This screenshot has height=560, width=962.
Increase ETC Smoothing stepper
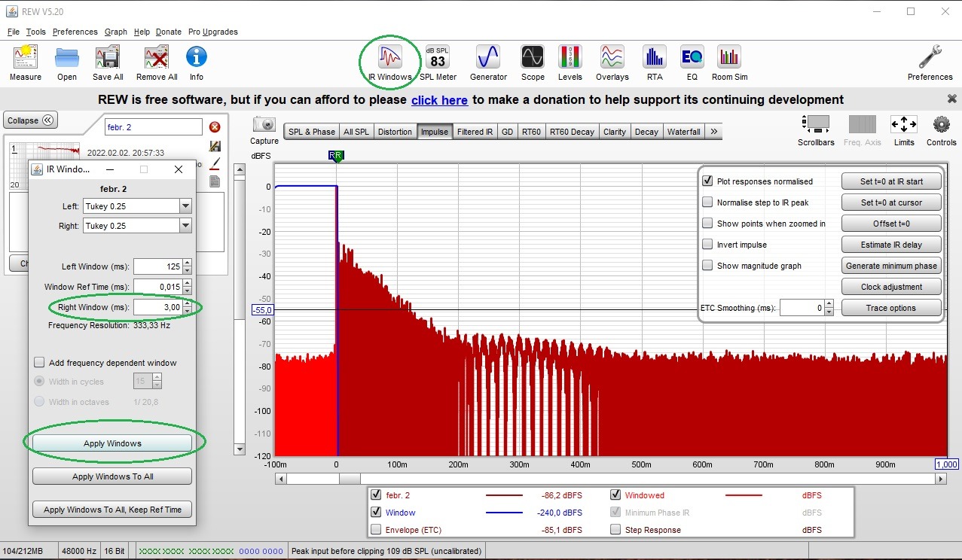pyautogui.click(x=829, y=304)
